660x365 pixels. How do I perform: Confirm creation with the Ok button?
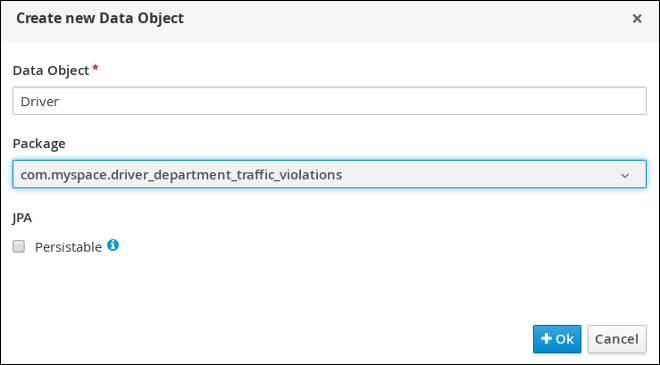click(x=557, y=339)
